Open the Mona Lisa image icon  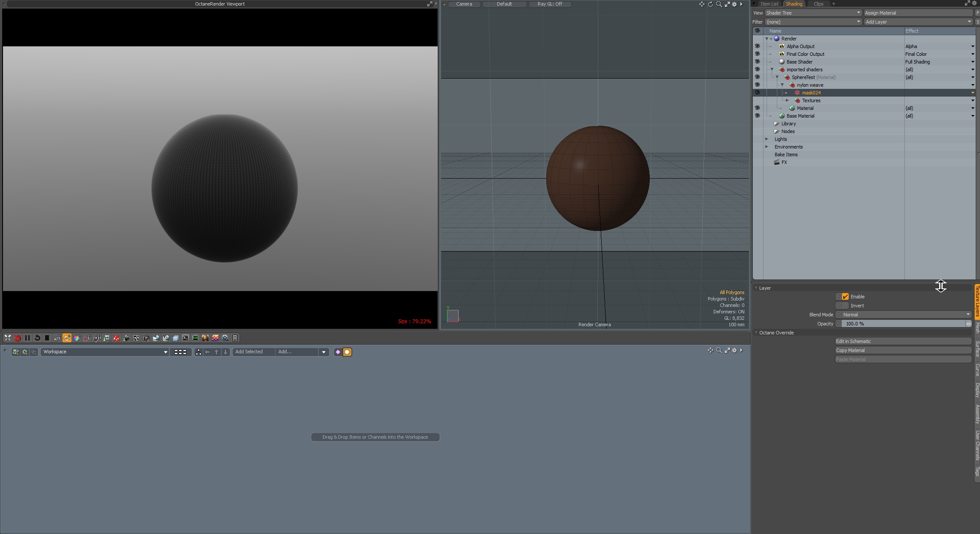point(205,338)
